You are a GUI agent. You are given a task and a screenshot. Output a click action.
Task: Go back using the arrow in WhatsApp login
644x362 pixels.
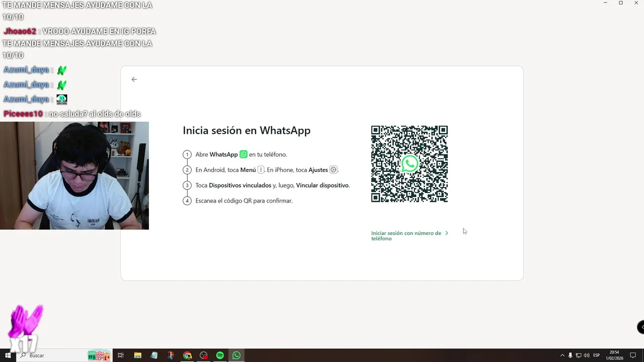[x=134, y=79]
